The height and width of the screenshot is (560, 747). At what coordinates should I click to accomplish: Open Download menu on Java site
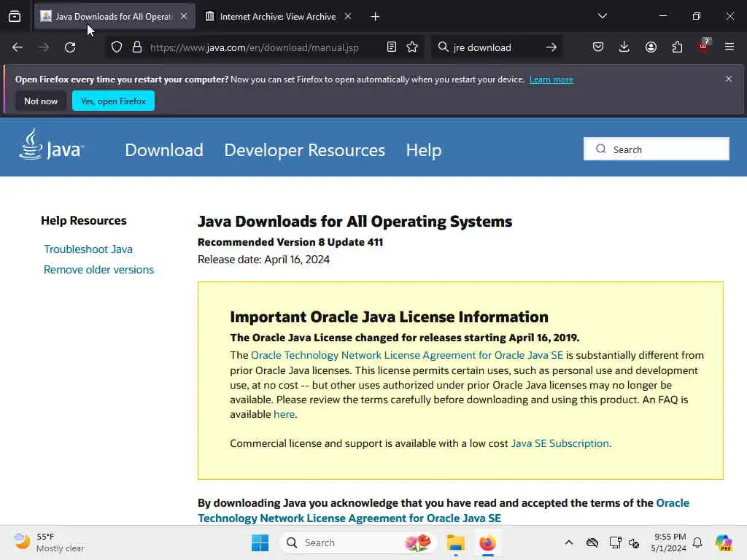click(x=164, y=150)
